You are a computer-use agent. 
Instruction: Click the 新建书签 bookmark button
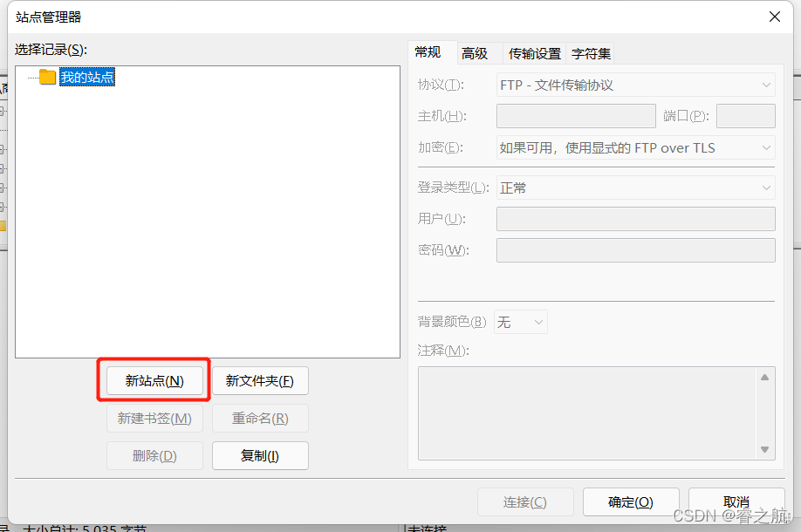click(x=154, y=418)
